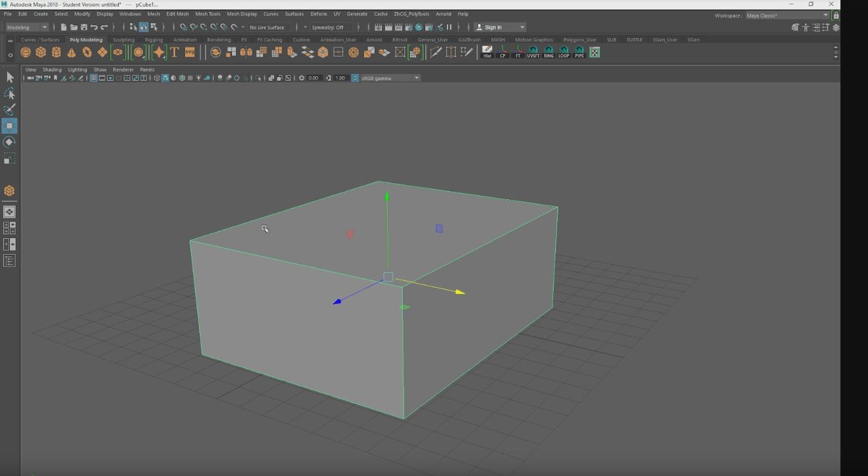The width and height of the screenshot is (868, 476).
Task: Click the viewport exposure value field
Action: (313, 78)
